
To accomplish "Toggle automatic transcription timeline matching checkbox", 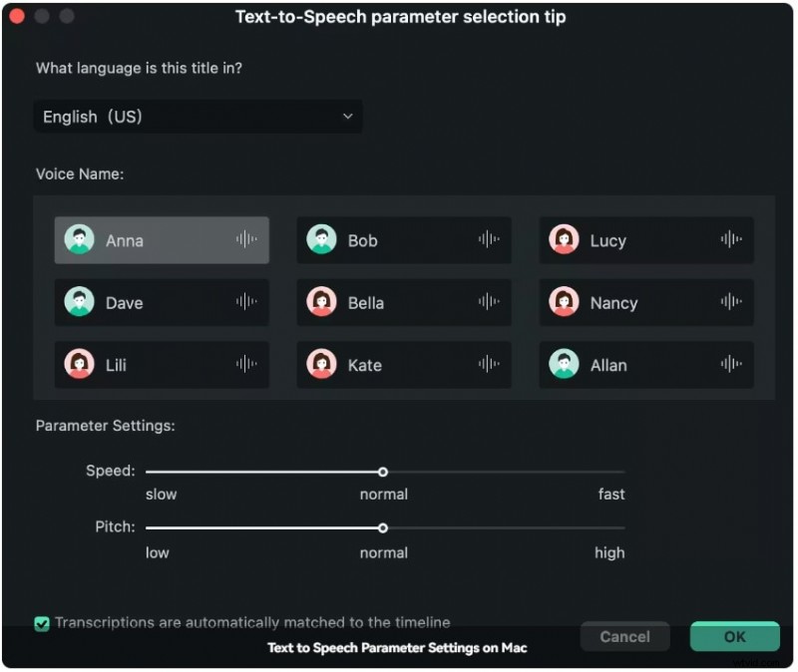I will 42,623.
